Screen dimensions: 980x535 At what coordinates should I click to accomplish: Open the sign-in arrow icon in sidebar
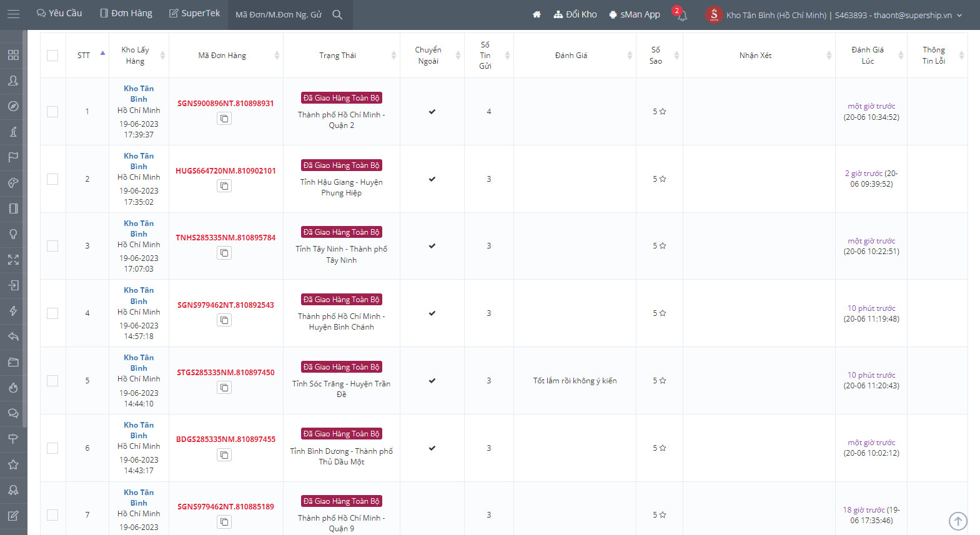[x=13, y=285]
